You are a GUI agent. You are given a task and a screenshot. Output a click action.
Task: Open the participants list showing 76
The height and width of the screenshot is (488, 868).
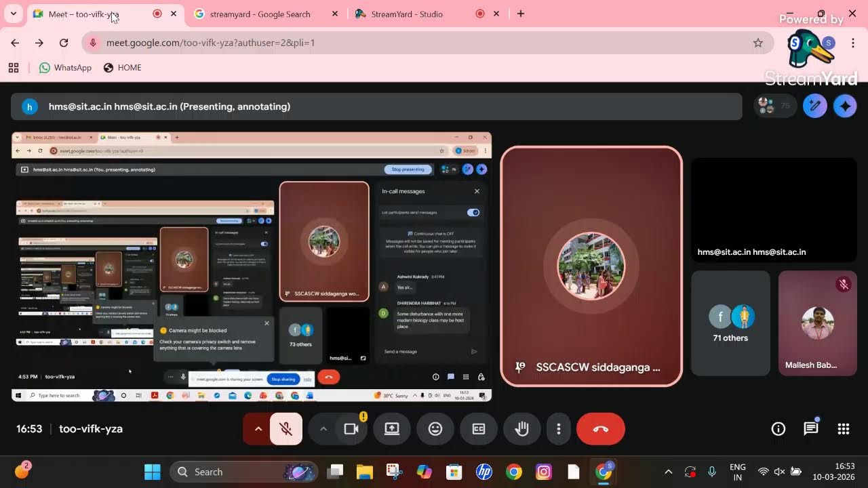point(776,106)
